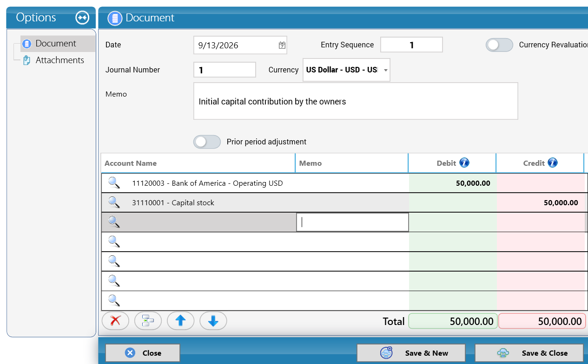The height and width of the screenshot is (364, 588).
Task: Click Save & New button
Action: [x=411, y=353]
